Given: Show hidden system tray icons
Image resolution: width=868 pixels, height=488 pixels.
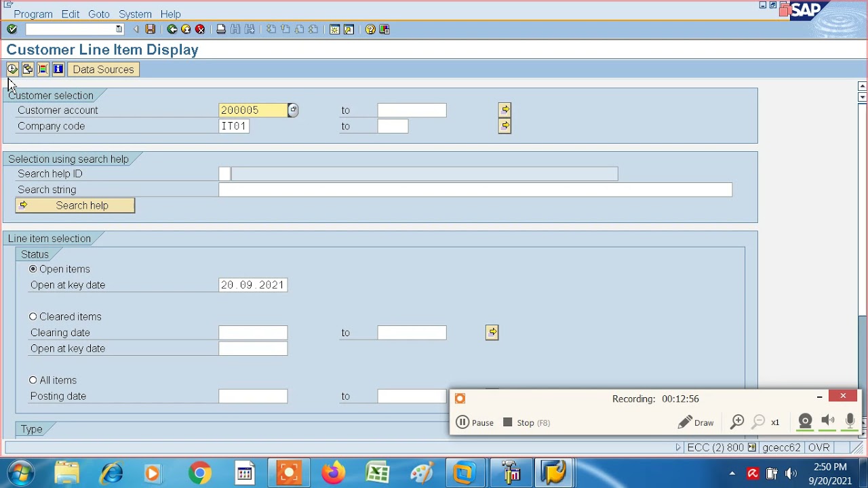Looking at the screenshot, I should pyautogui.click(x=732, y=473).
